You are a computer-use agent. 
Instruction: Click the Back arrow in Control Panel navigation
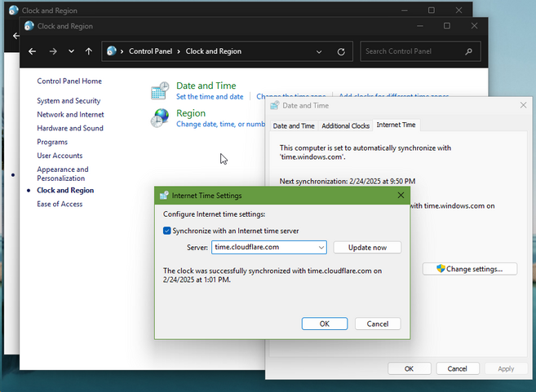point(32,51)
